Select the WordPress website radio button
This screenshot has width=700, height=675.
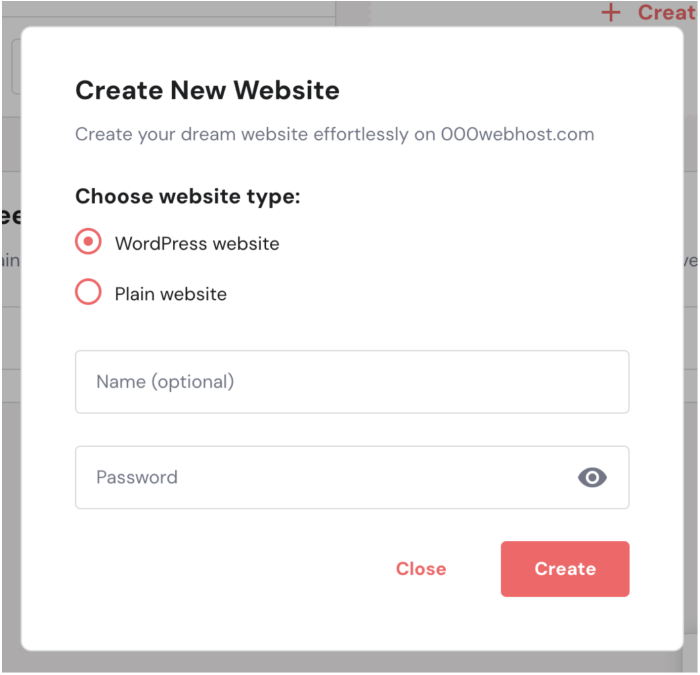pos(88,242)
